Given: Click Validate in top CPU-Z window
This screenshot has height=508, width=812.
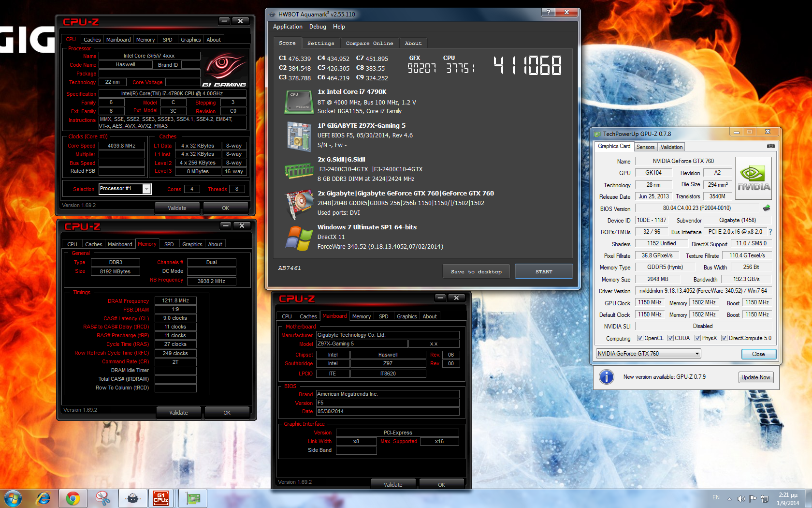Looking at the screenshot, I should 177,208.
